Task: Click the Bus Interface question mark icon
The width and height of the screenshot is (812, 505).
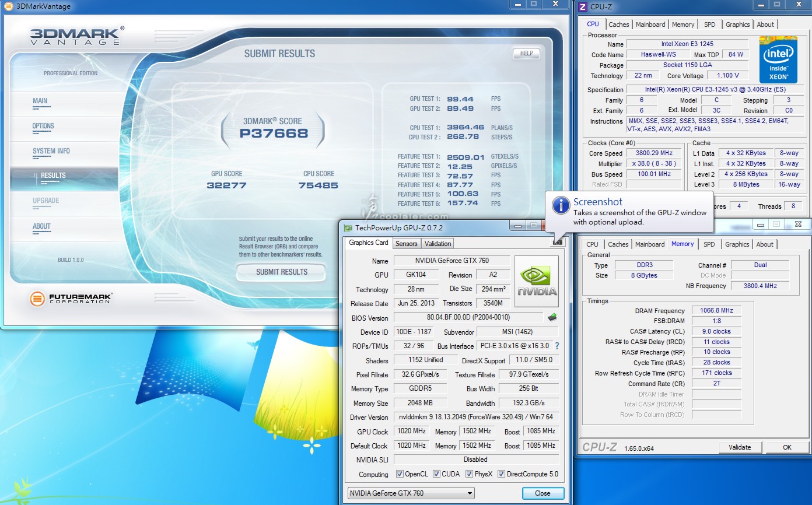Action: point(556,346)
